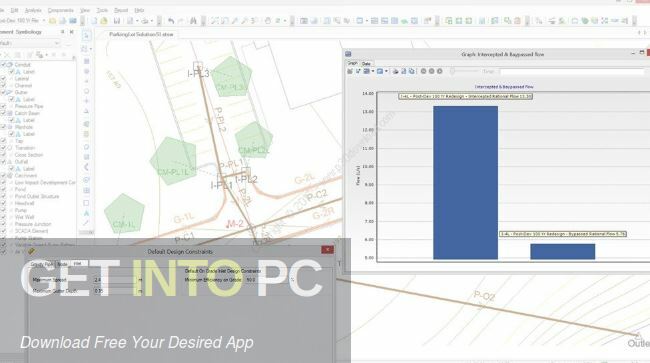This screenshot has width=650, height=363.
Task: Select the text annotation A tool
Action: click(86, 213)
